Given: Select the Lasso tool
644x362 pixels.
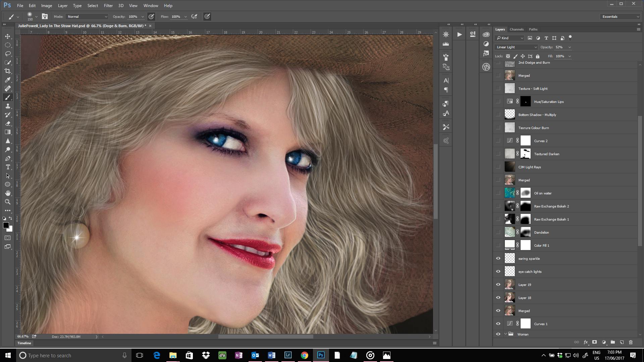Looking at the screenshot, I should point(8,54).
